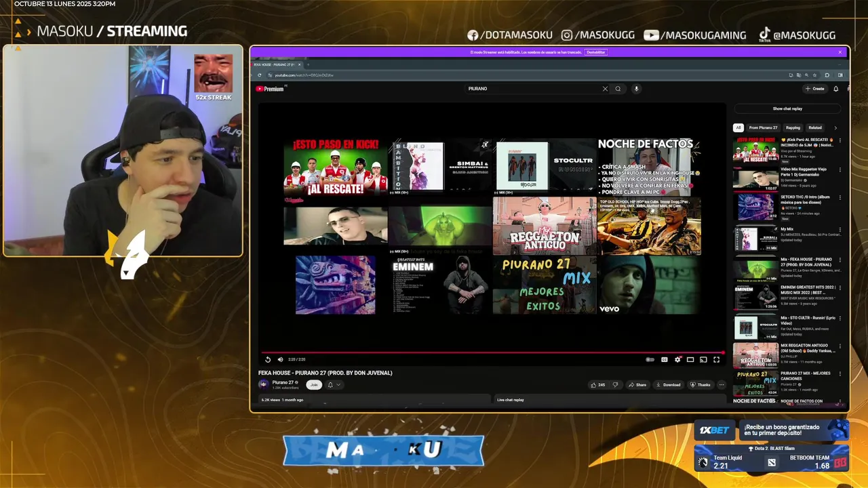Open options for EMINEM GREATEST HITS 2022 item
This screenshot has height=488, width=868.
840,288
